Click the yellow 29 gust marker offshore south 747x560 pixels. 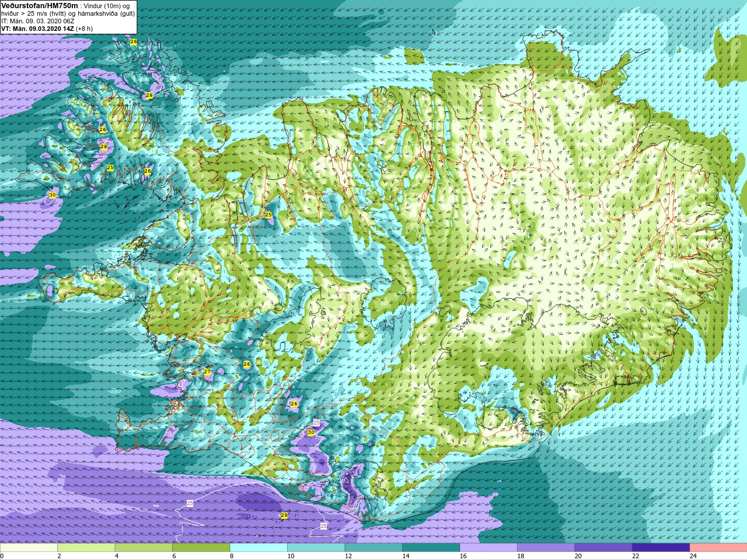[284, 515]
